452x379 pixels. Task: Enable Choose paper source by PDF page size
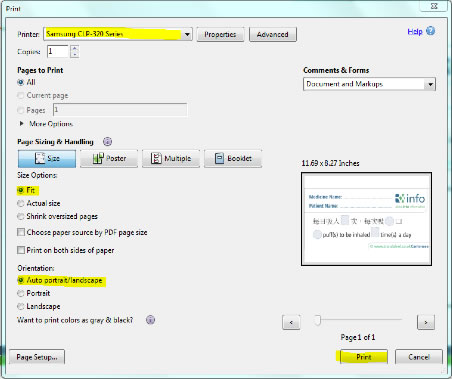pyautogui.click(x=21, y=232)
